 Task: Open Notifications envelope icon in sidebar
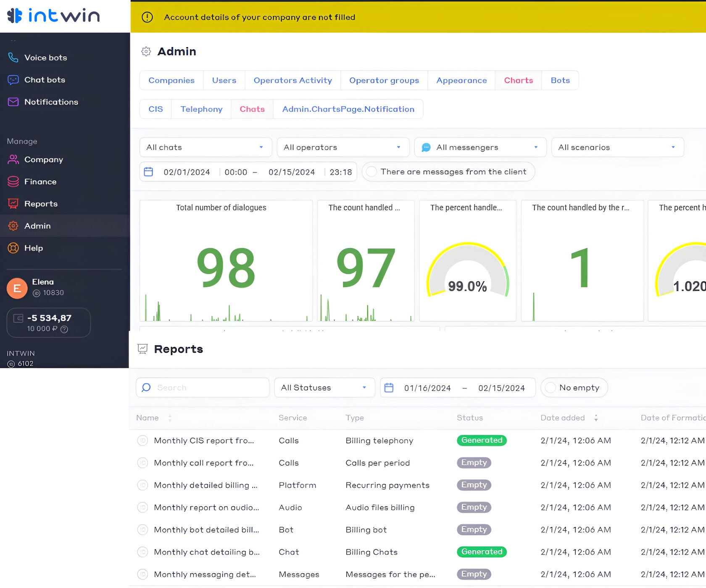(x=13, y=102)
